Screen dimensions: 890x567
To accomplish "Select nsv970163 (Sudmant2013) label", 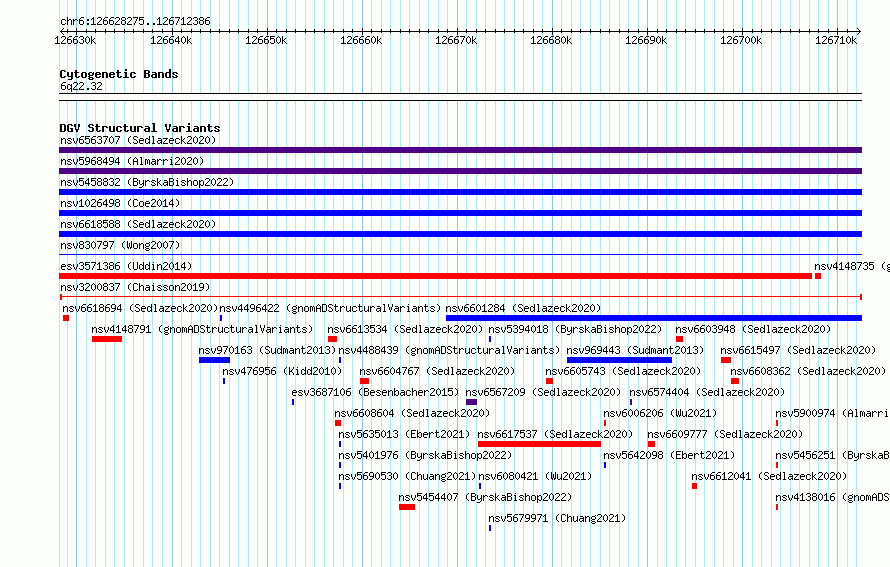I will click(267, 350).
